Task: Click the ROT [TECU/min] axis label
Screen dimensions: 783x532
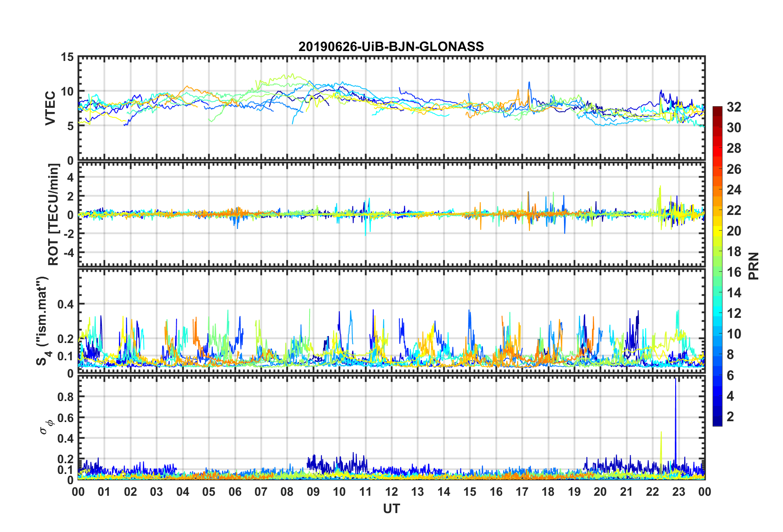Action: (54, 215)
